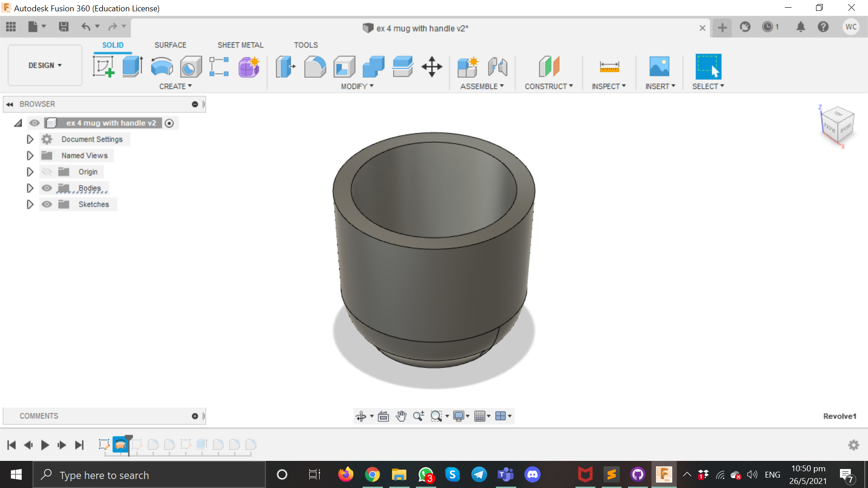Open the SELECT dropdown menu
Screen dimensions: 868x488
[708, 86]
